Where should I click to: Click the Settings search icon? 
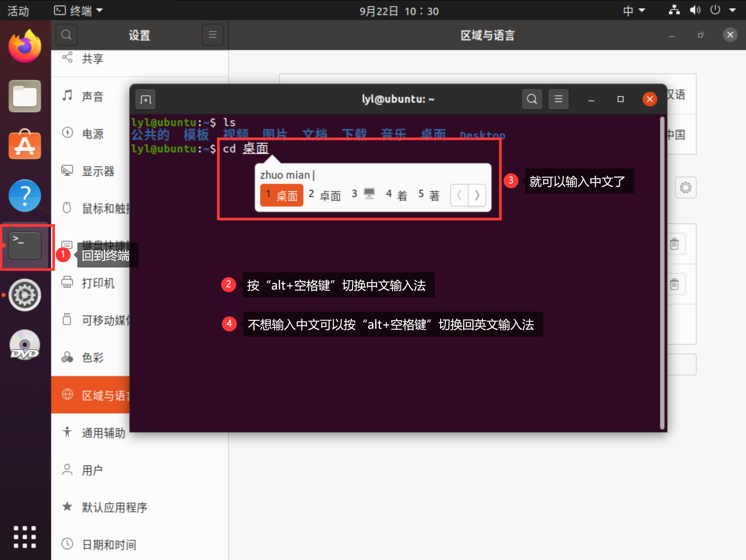[66, 35]
